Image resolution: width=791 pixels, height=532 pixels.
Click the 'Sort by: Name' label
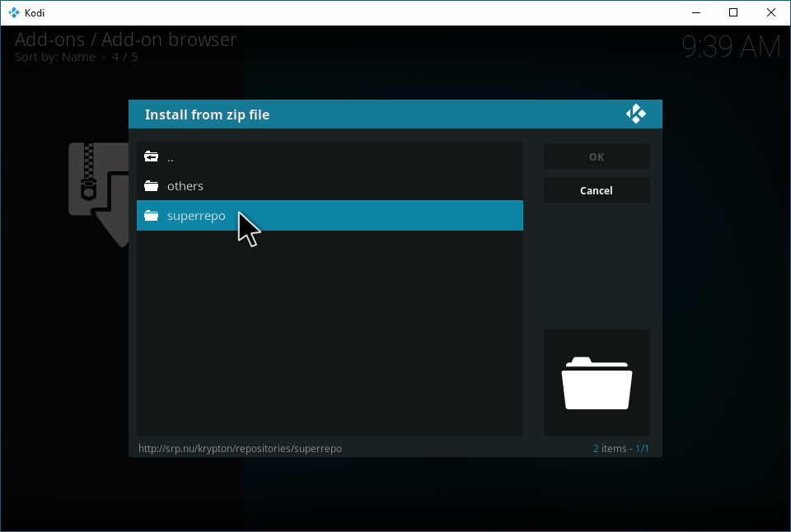[x=55, y=57]
